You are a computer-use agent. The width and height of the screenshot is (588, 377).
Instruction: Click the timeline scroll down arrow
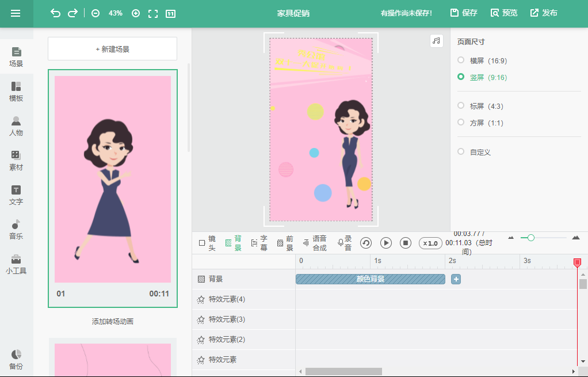tap(583, 361)
